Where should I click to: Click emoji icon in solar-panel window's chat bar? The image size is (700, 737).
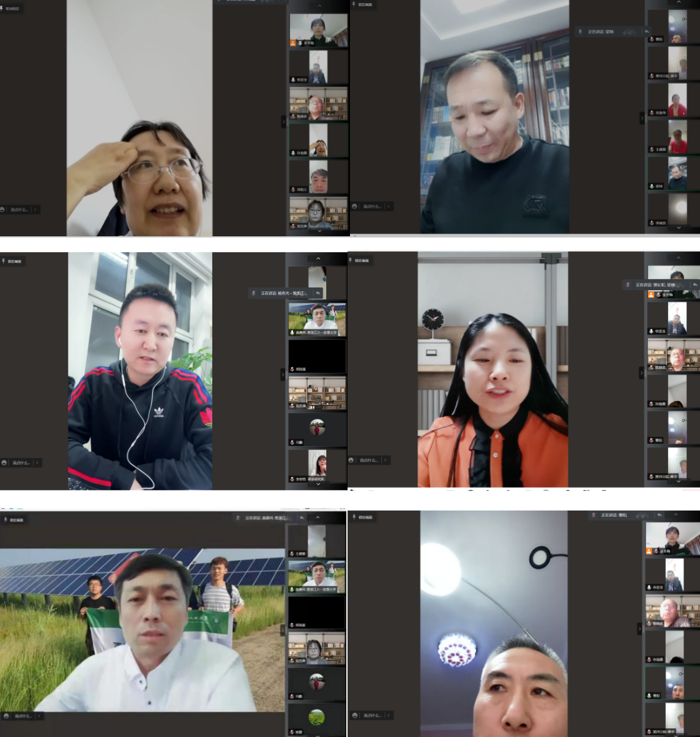[x=6, y=716]
